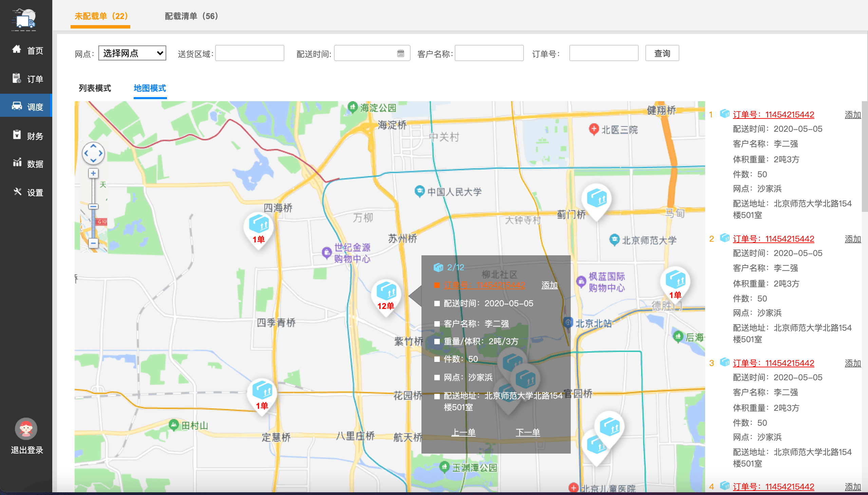Image resolution: width=868 pixels, height=495 pixels.
Task: Open 设置 settings tools icon
Action: 17,192
